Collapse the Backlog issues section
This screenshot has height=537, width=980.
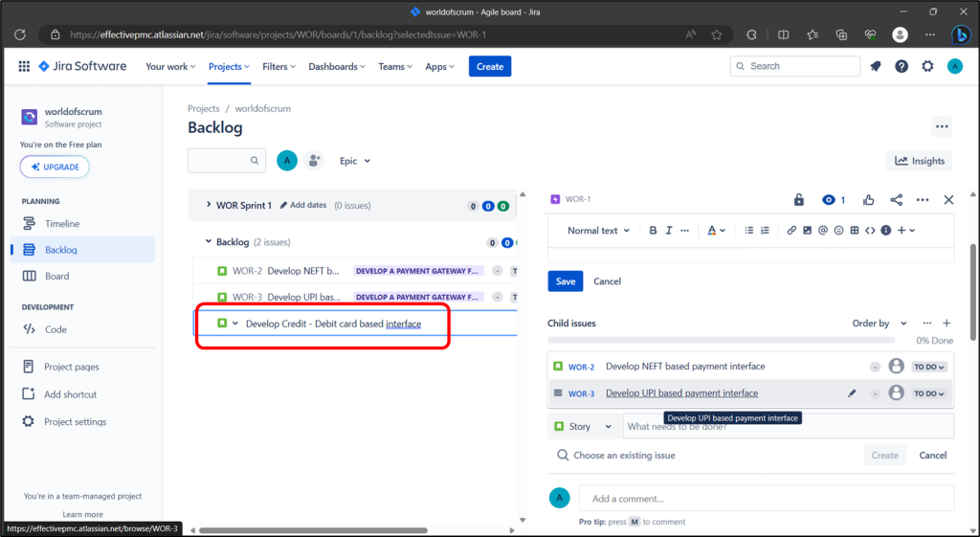tap(209, 241)
